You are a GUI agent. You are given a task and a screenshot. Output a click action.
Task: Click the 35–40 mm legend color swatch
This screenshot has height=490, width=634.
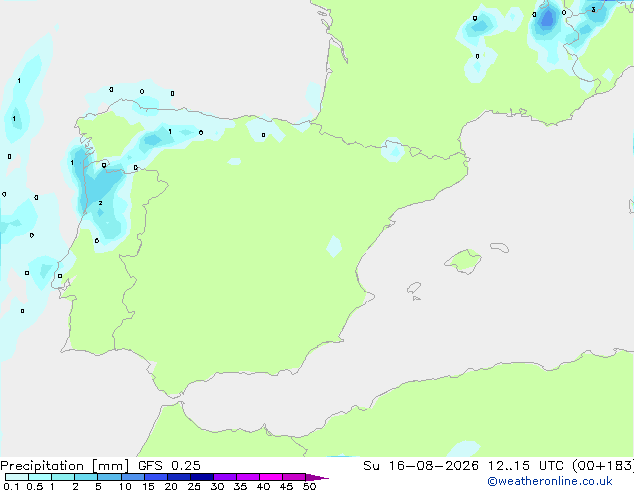[x=247, y=477]
